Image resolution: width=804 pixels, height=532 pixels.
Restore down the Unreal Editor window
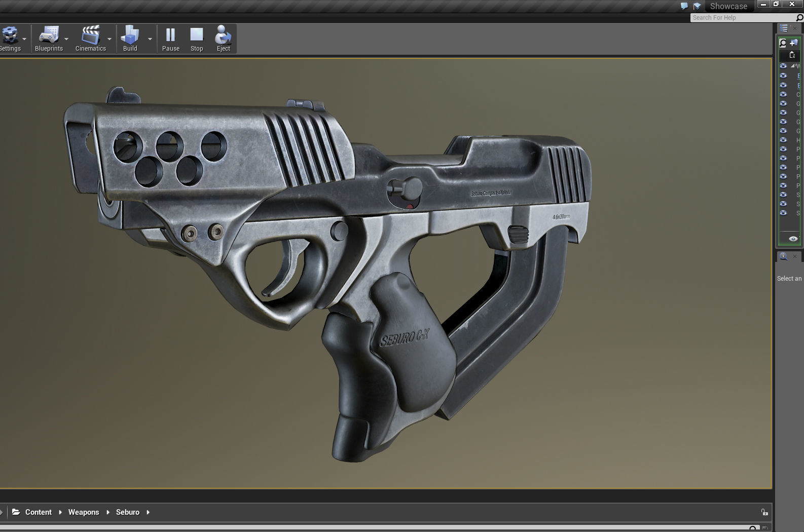[x=776, y=4]
